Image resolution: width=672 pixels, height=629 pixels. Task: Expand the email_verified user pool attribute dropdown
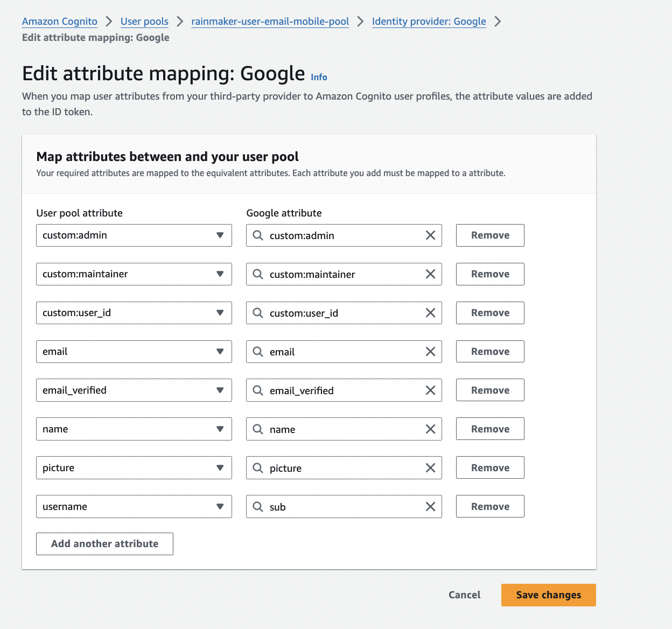(x=134, y=390)
